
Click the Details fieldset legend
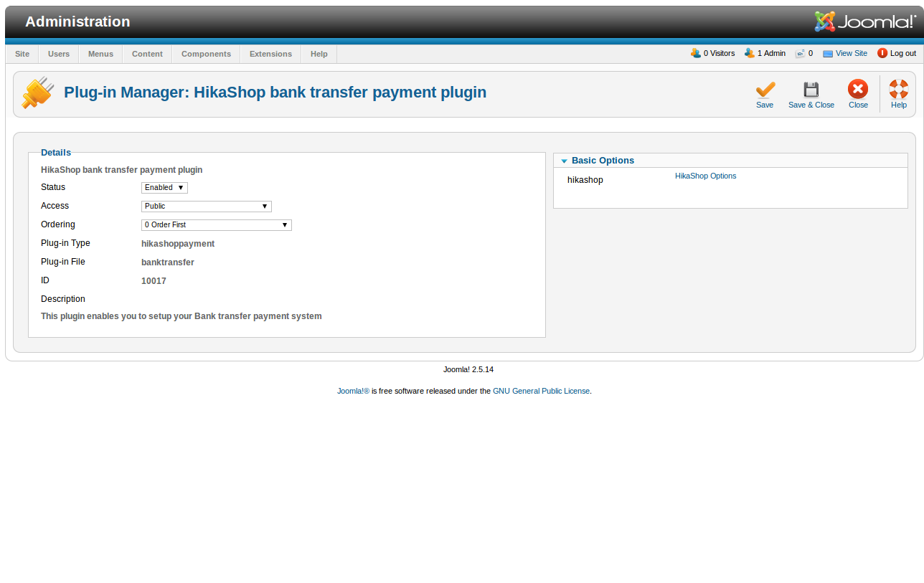[56, 152]
